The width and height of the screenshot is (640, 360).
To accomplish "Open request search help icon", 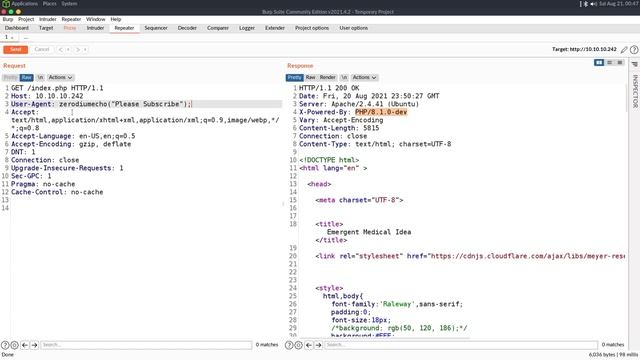I will [5, 345].
